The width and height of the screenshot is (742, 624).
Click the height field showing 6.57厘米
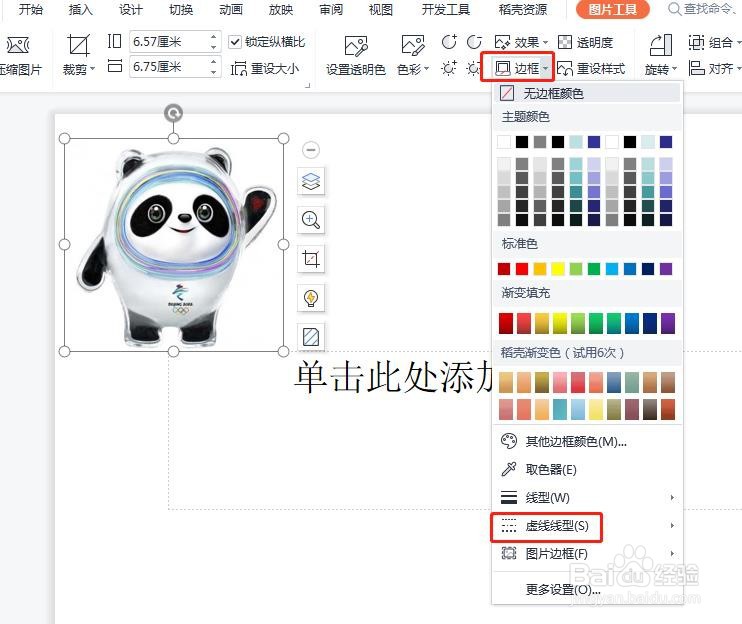(x=168, y=42)
